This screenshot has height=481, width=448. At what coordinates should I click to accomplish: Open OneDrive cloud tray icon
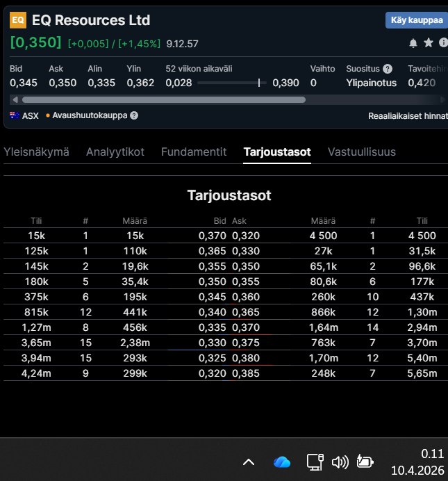pos(282,462)
